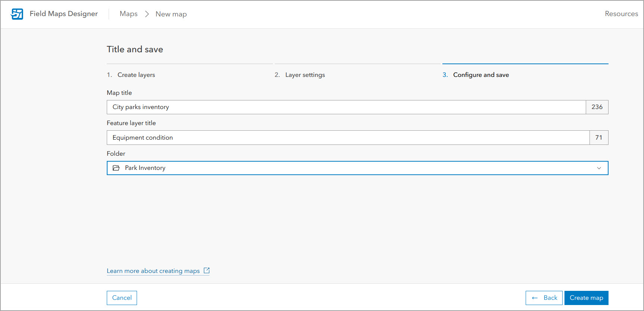Viewport: 644px width, 311px height.
Task: Open the Resources menu
Action: click(621, 14)
